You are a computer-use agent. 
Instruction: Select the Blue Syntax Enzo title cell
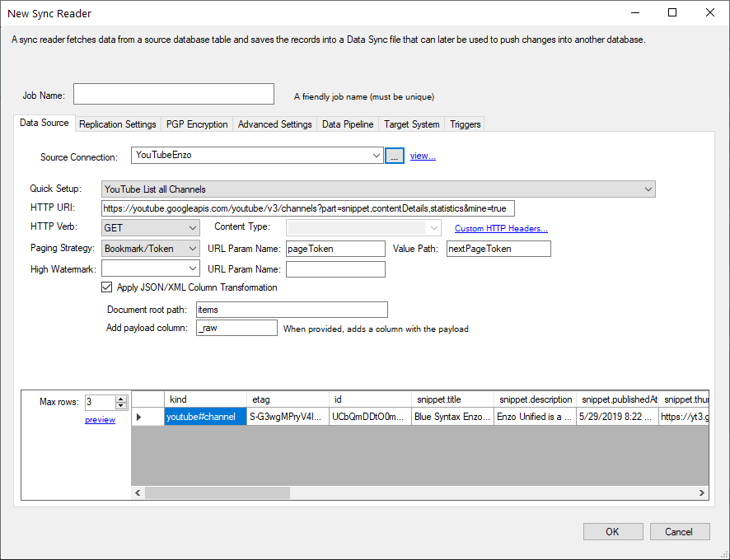452,417
